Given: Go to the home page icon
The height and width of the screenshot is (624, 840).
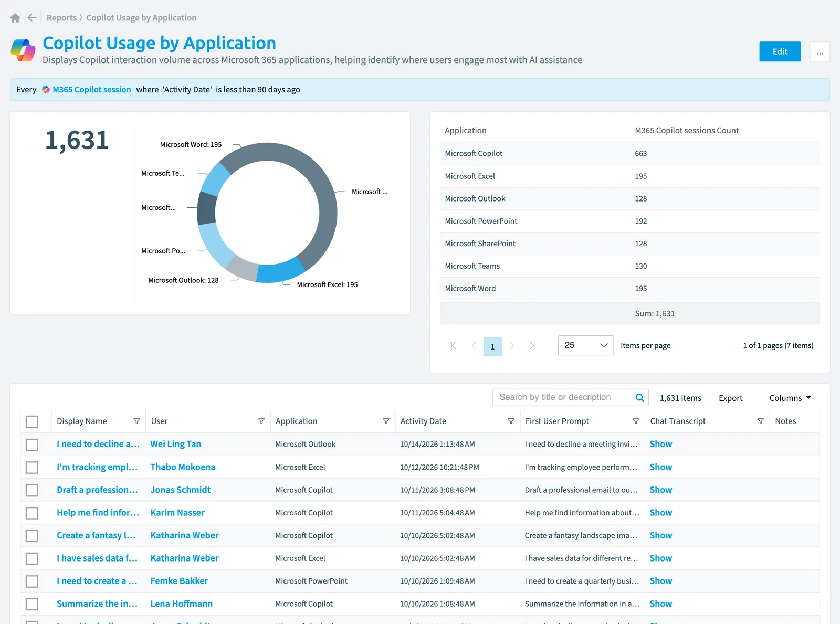Looking at the screenshot, I should click(15, 18).
